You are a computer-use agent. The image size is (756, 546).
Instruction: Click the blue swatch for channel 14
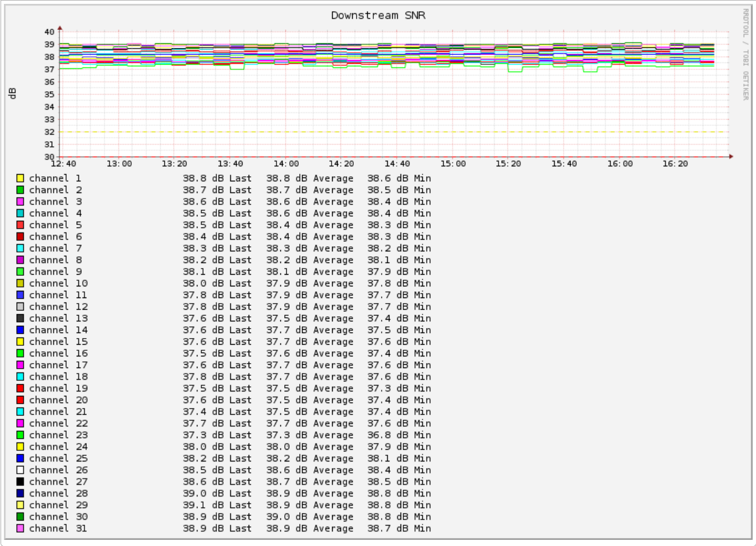point(20,330)
